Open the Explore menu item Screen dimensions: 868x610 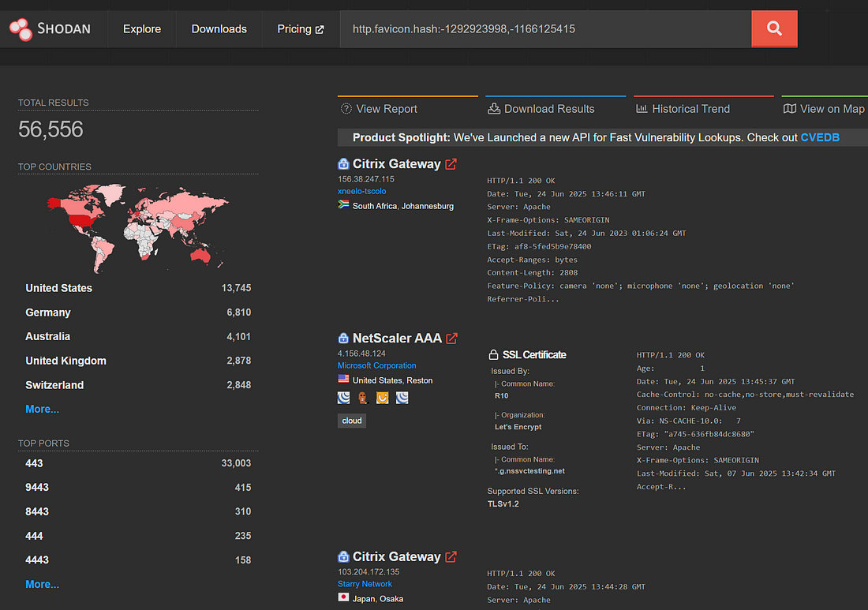click(142, 29)
